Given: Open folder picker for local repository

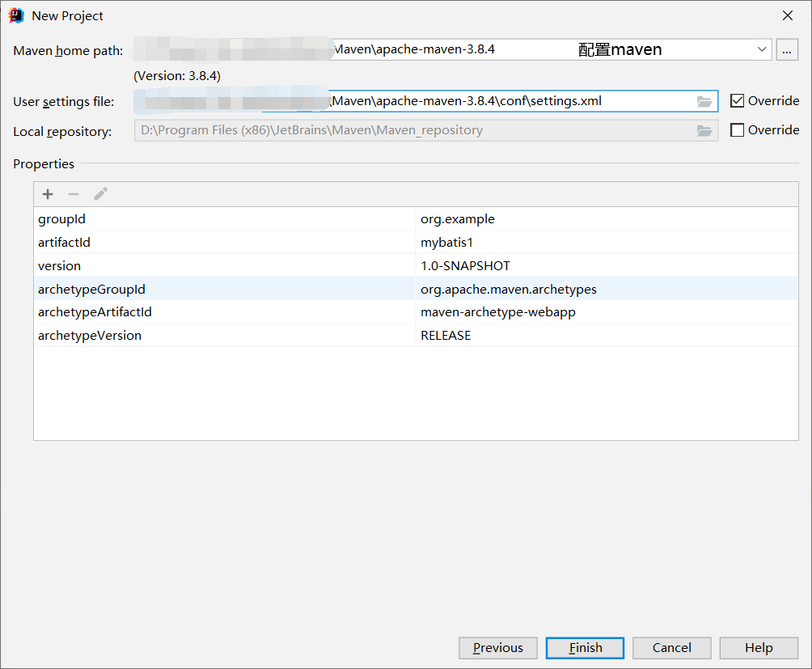Looking at the screenshot, I should [703, 129].
